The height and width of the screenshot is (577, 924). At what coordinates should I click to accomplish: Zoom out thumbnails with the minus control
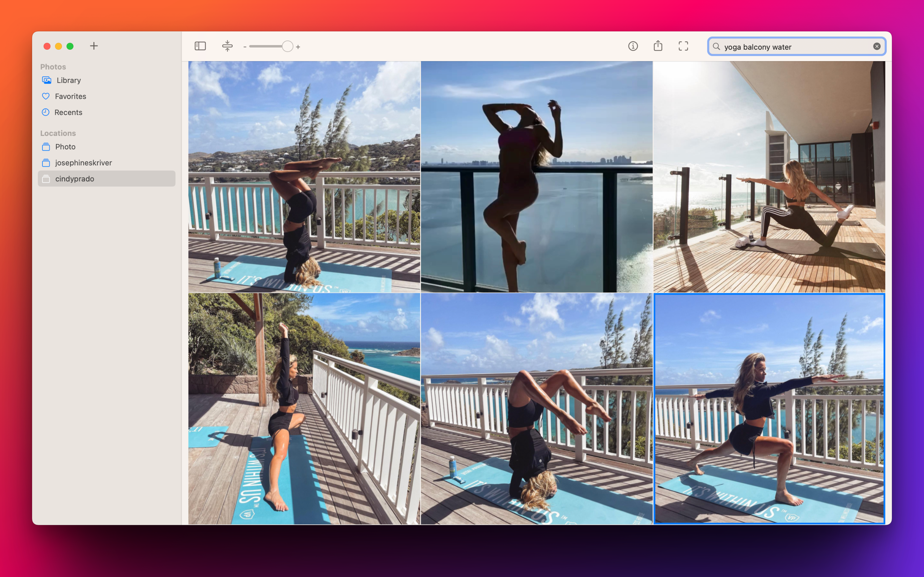pos(245,46)
